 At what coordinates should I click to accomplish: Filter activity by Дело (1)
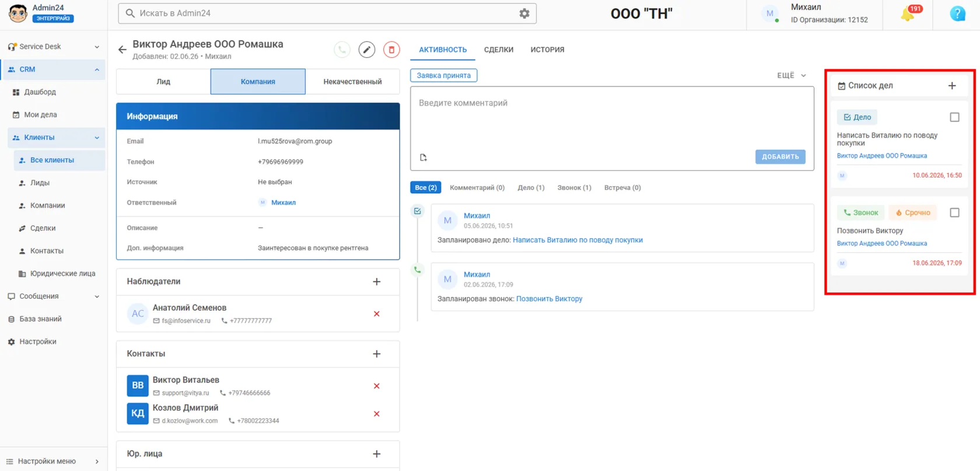[x=531, y=188]
